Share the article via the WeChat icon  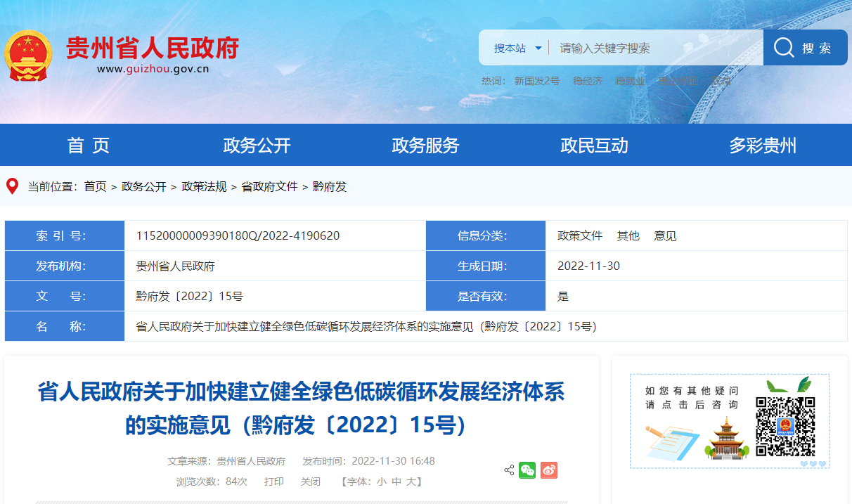[527, 470]
